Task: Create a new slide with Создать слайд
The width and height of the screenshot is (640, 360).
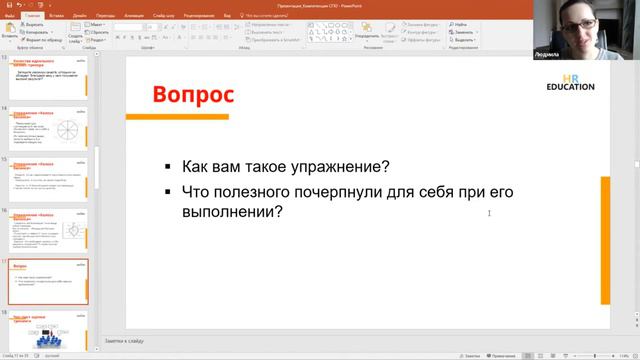Action: (x=76, y=33)
